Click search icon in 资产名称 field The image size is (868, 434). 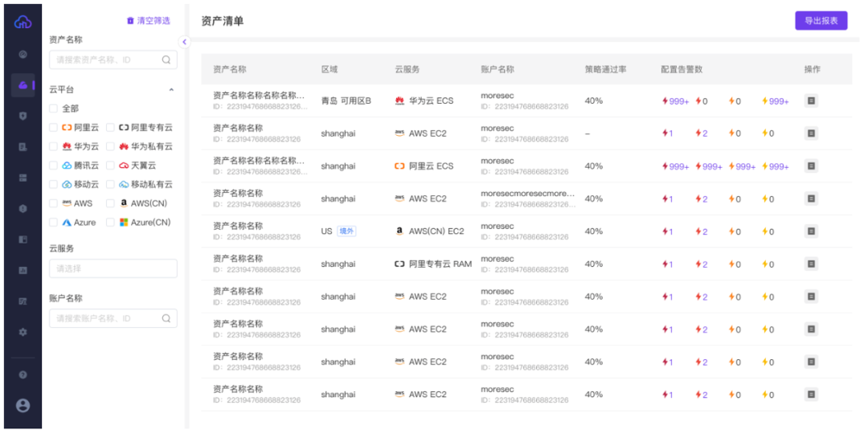point(166,59)
